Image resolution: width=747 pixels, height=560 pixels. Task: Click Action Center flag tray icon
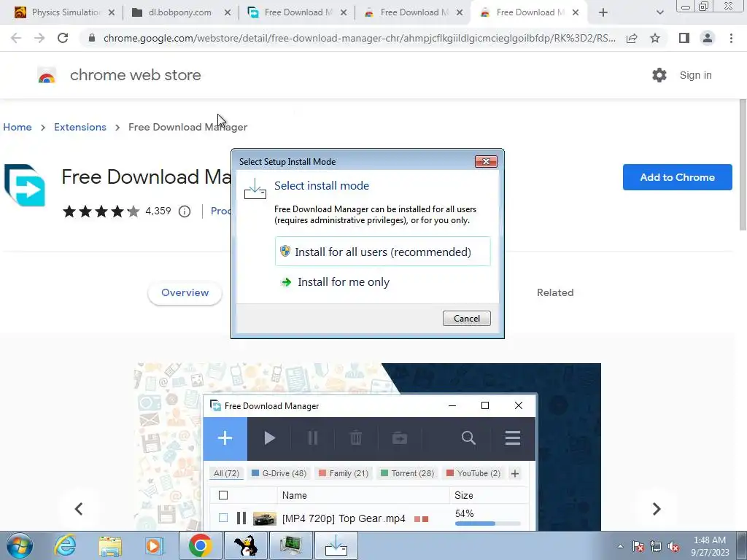point(638,546)
